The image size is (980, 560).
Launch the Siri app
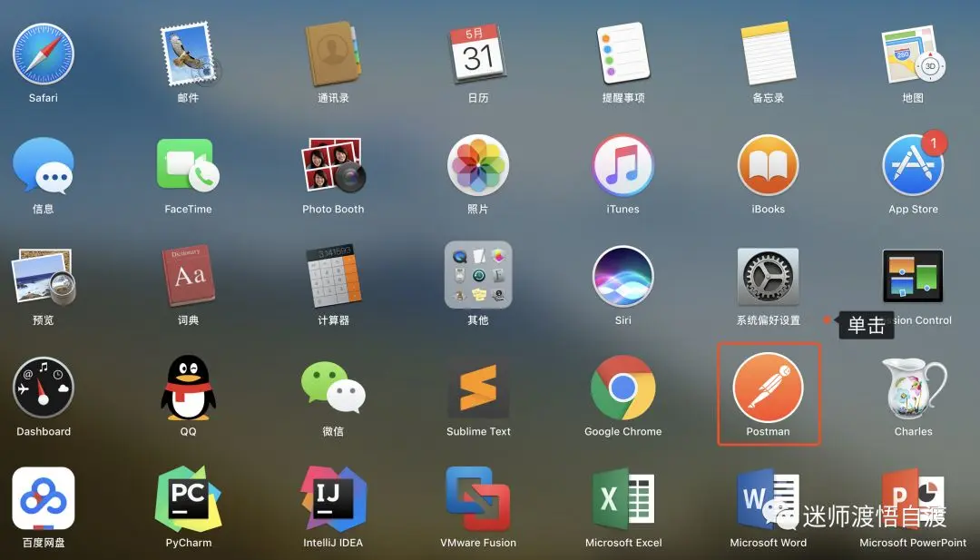tap(623, 277)
